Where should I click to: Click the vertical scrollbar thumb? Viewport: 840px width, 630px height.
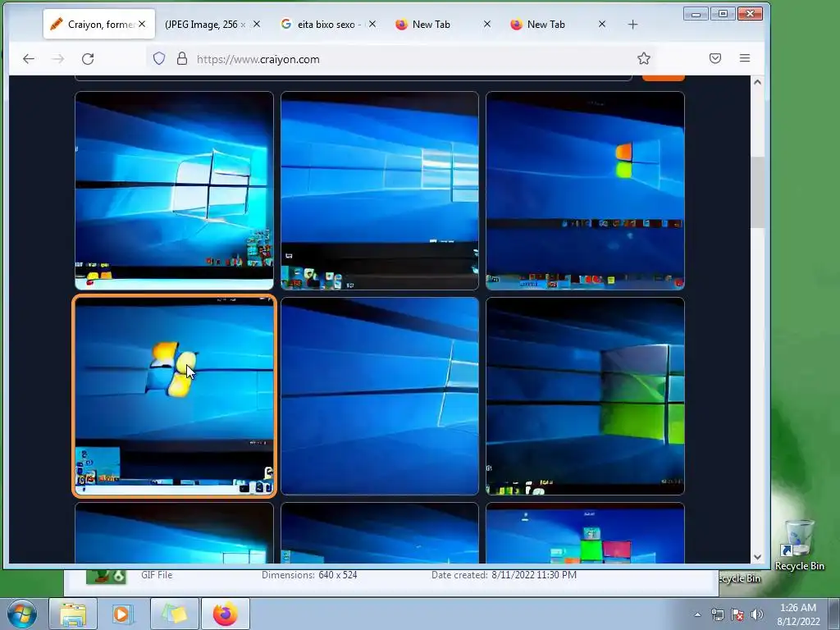[x=757, y=192]
